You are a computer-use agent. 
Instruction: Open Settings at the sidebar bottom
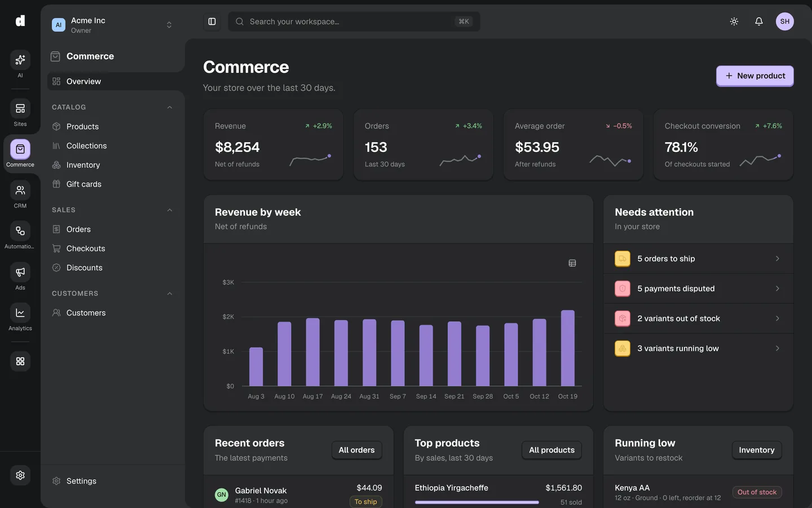coord(113,481)
